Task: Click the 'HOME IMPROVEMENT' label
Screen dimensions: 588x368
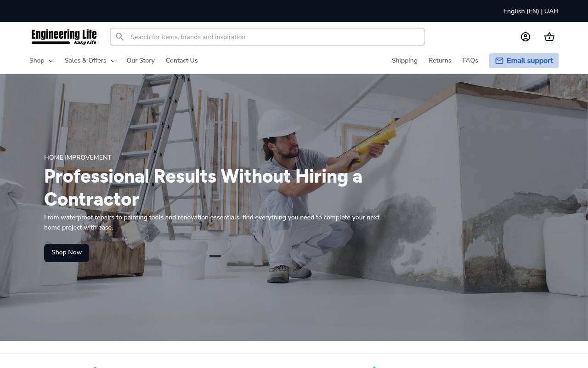Action: [78, 157]
